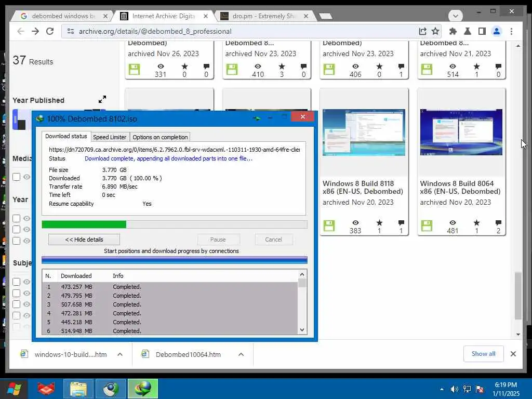Click connections list scroll down arrow
The width and height of the screenshot is (532, 399).
302,330
